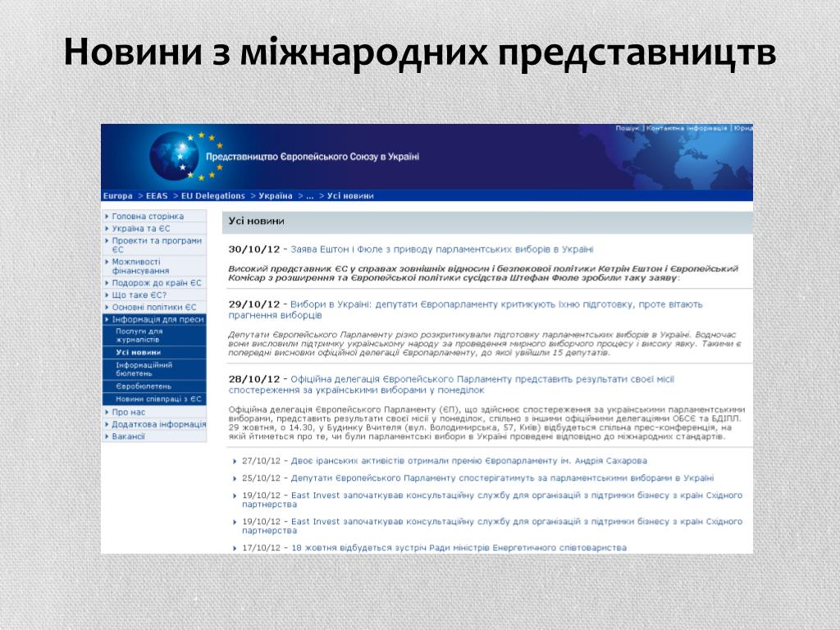
Task: Open Послуги для журналістів submenu item
Action: 139,336
